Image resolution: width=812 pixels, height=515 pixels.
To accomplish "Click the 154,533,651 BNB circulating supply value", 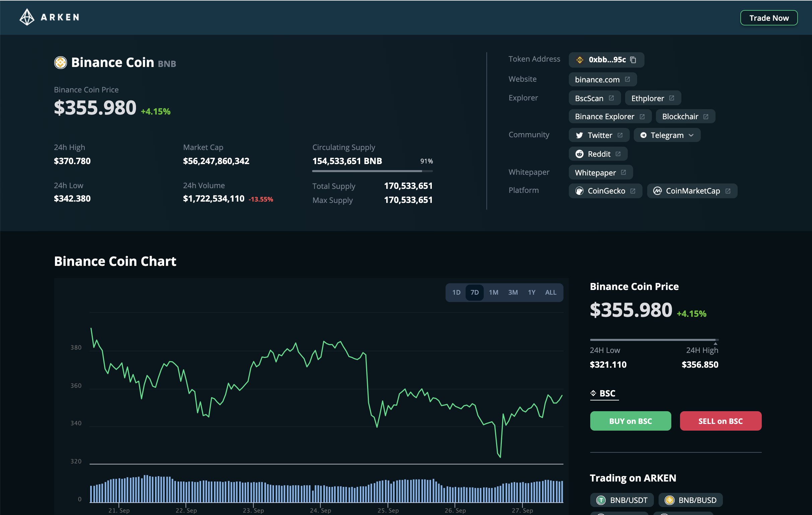I will (x=347, y=161).
